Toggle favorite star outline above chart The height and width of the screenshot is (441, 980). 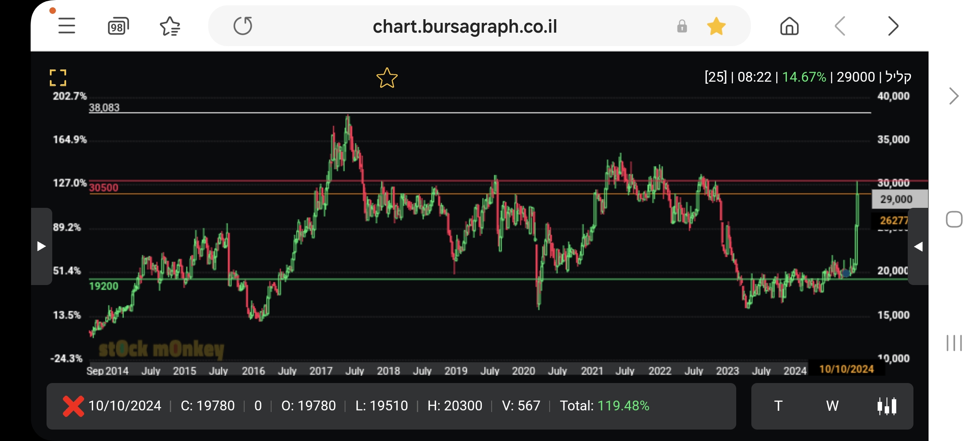(387, 78)
